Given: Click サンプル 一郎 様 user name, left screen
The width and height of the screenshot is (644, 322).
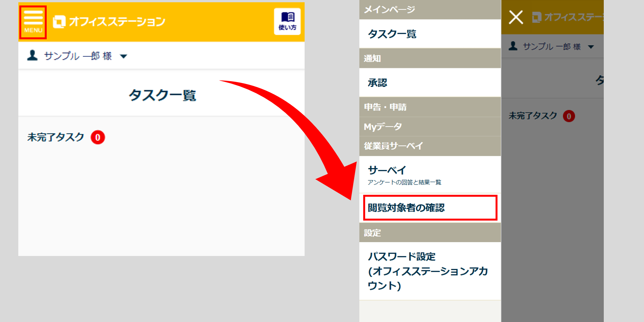Looking at the screenshot, I should point(78,56).
